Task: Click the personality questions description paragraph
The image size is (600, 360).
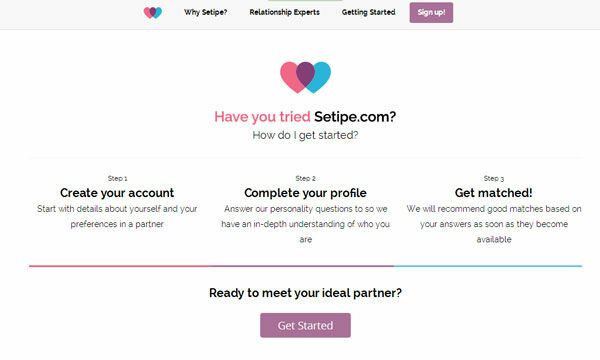Action: [305, 224]
